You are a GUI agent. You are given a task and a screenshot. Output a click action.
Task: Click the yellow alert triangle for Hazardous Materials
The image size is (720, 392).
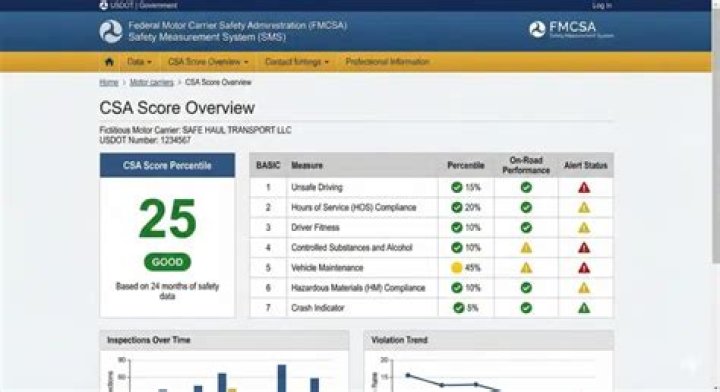pyautogui.click(x=584, y=288)
